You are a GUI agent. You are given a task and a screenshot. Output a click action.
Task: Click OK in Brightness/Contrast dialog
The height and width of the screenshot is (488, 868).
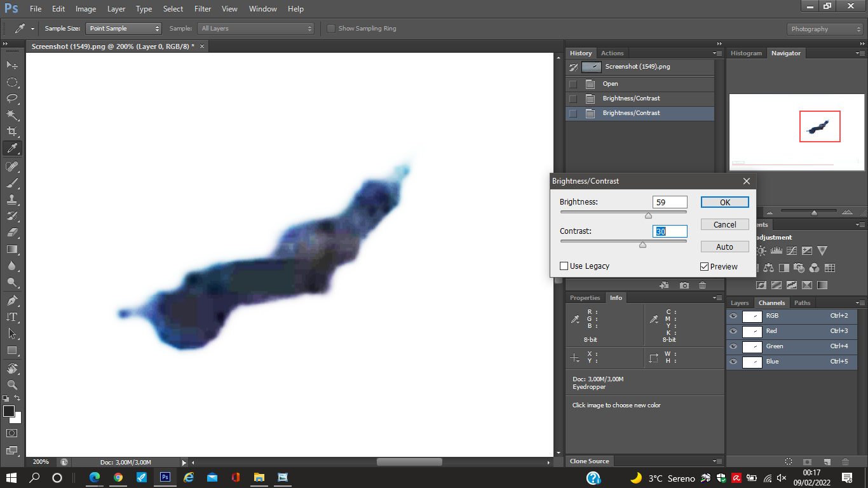(x=724, y=202)
